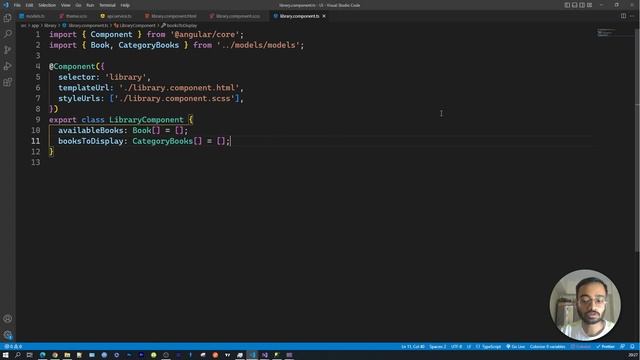Open Go to Line via Ln 11 status
The image size is (640, 360).
coord(413,347)
